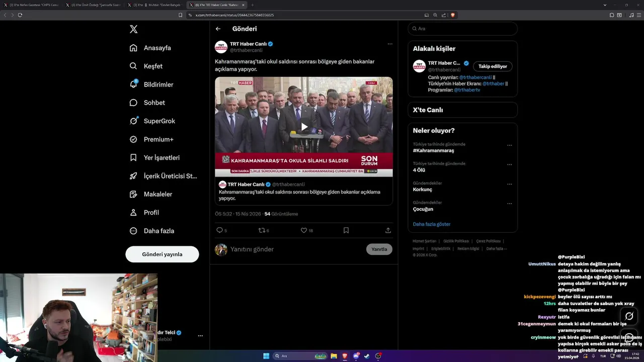Open Hizmet Şartları footer link

[x=425, y=241]
